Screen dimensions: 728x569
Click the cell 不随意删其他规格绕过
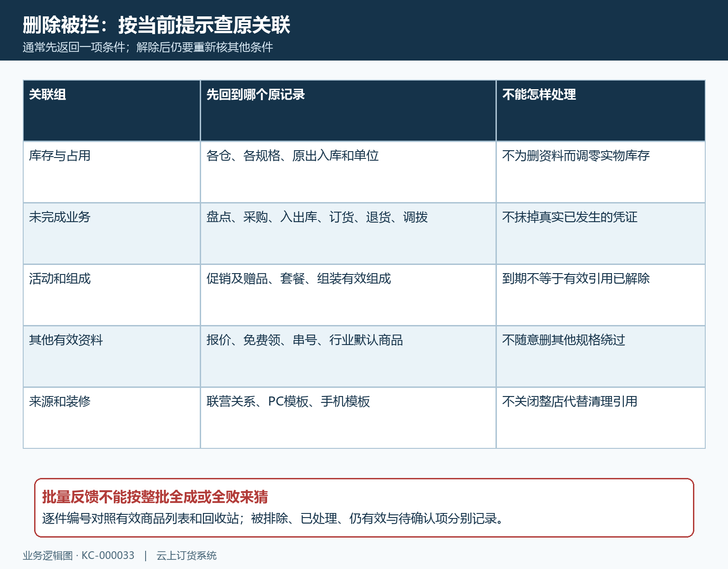coord(601,356)
